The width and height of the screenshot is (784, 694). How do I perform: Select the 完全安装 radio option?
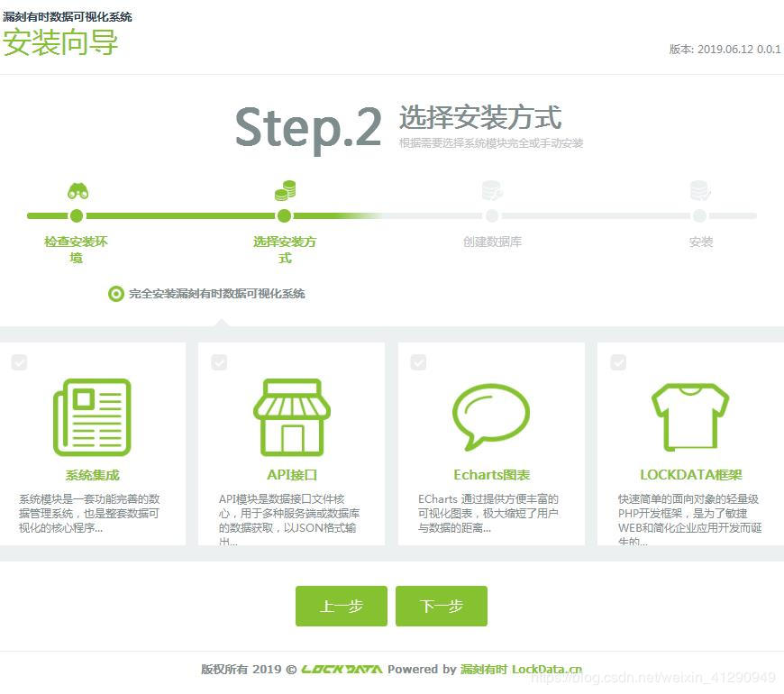point(114,293)
